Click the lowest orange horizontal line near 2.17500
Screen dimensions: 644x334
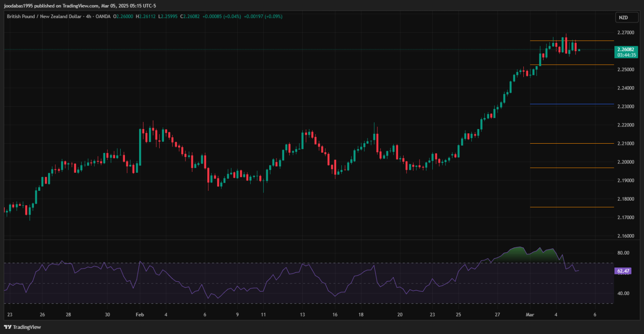[x=572, y=207]
